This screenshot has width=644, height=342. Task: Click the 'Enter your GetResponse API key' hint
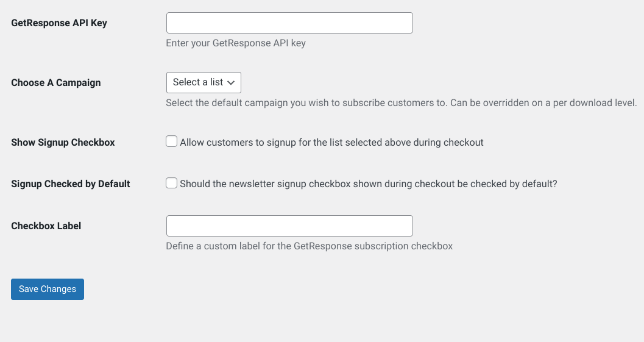236,43
